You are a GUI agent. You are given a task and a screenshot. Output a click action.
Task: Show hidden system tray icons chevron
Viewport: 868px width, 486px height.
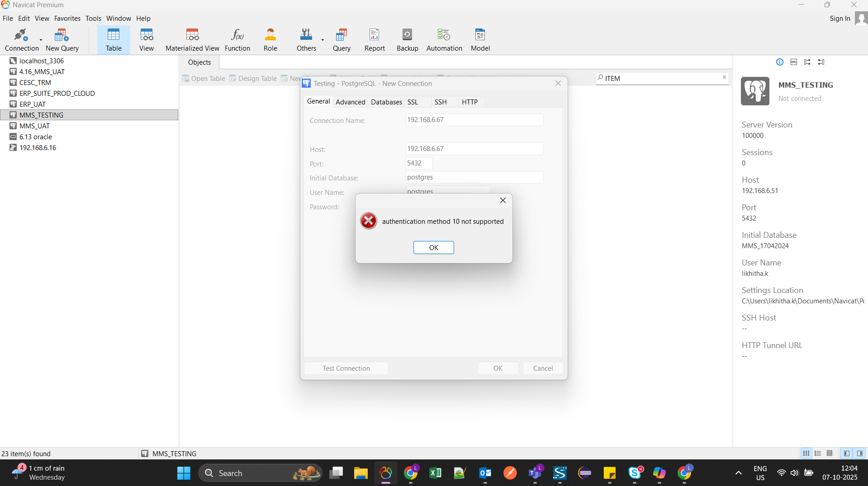pos(738,473)
